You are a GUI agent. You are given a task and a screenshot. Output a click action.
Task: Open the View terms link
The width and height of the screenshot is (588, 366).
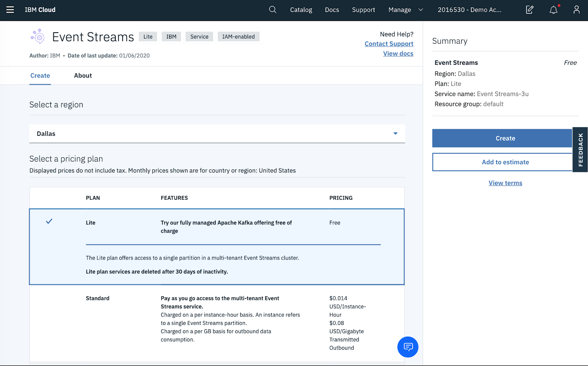click(505, 183)
